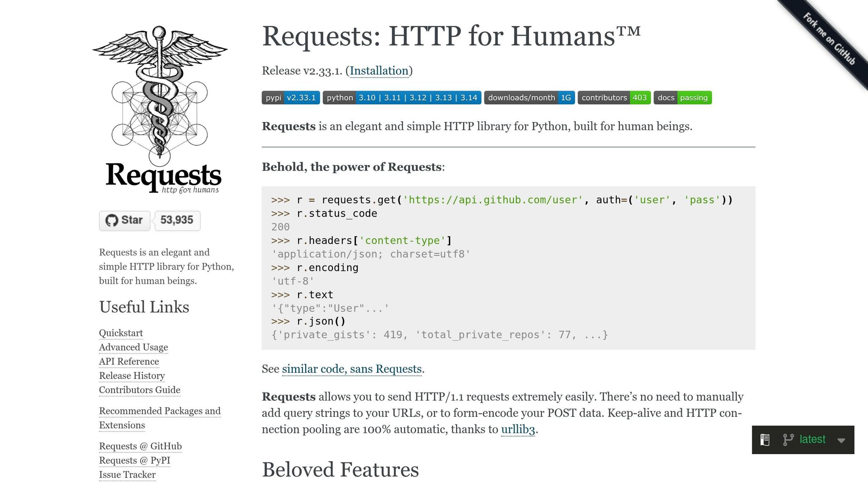Click the python versions badge
868x488 pixels.
[402, 98]
